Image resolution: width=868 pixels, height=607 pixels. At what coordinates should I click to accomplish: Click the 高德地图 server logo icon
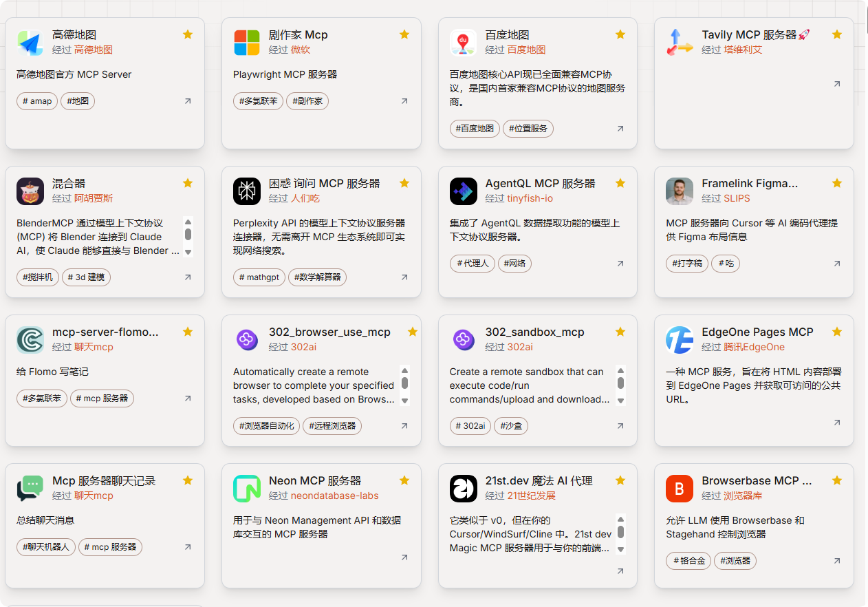30,43
